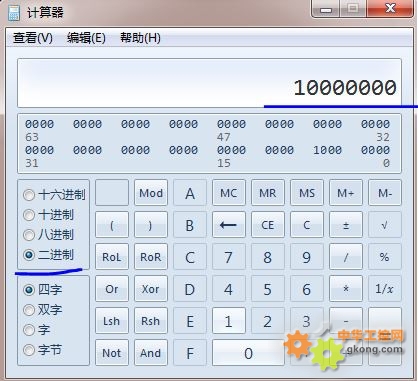This screenshot has width=418, height=381.
Task: Open the 编辑(E) menu
Action: tap(86, 38)
